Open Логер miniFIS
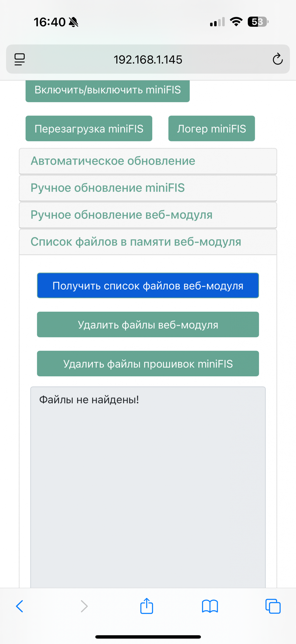Viewport: 296px width, 644px height. pos(212,129)
